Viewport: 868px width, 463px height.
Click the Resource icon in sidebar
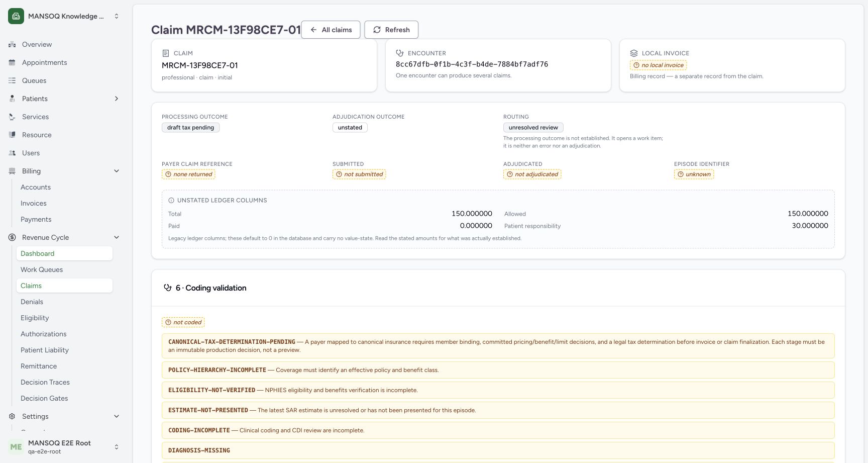[x=12, y=135]
